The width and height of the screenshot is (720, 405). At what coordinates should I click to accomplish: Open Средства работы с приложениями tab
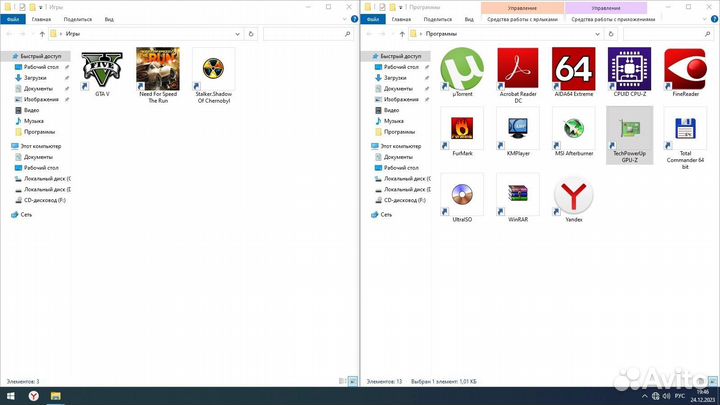613,19
